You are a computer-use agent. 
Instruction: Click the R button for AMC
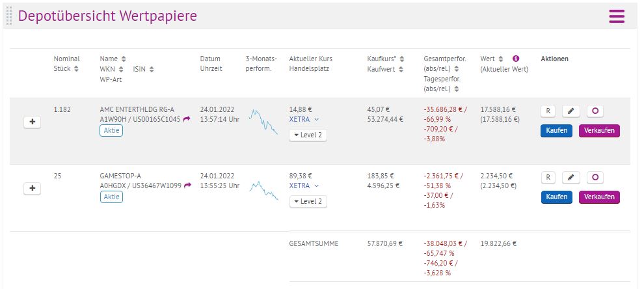[548, 111]
